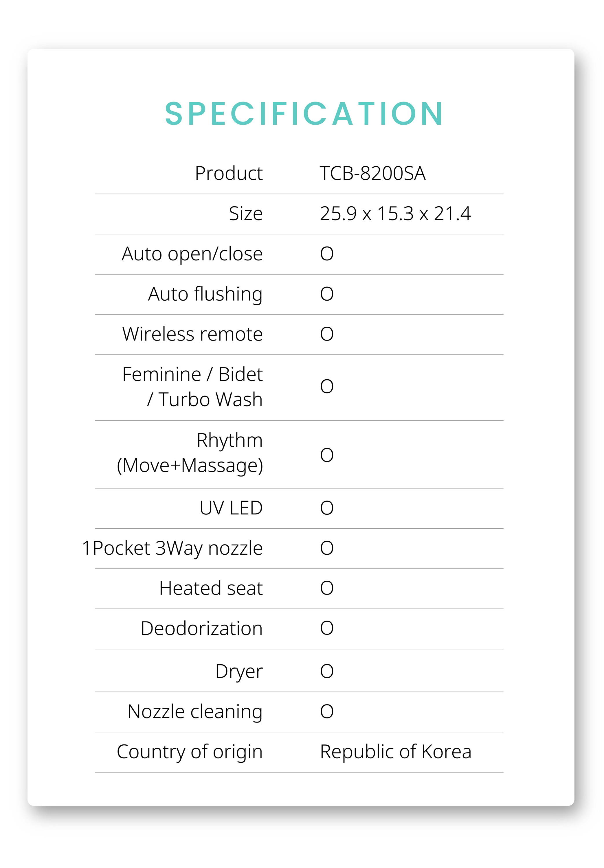The width and height of the screenshot is (604, 868).
Task: Click the O mark for Heated seat
Action: (327, 588)
